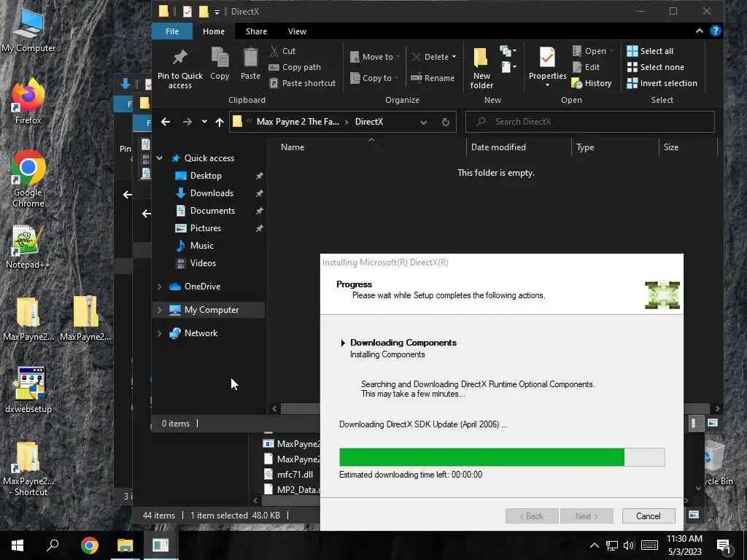The height and width of the screenshot is (560, 747).
Task: Click the Search DirectX input field
Action: pos(589,122)
